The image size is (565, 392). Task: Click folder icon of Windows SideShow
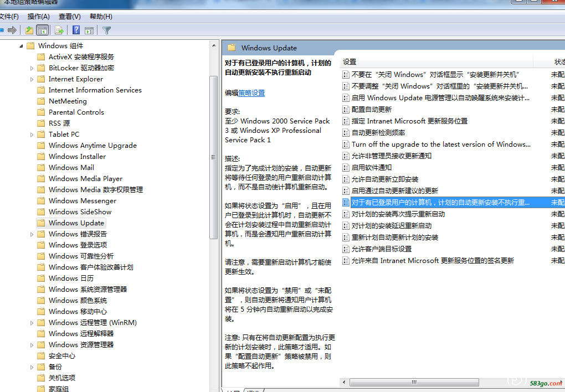coord(42,212)
